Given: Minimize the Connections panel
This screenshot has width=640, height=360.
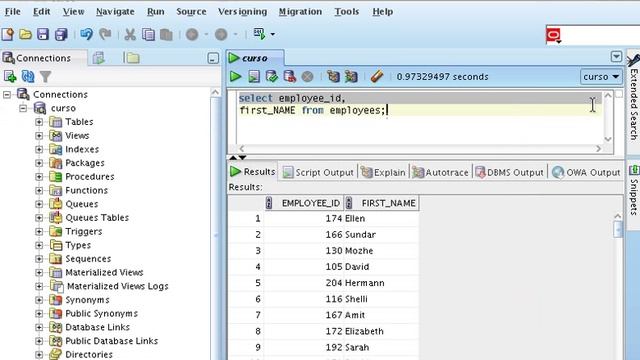Looking at the screenshot, I should (x=213, y=58).
